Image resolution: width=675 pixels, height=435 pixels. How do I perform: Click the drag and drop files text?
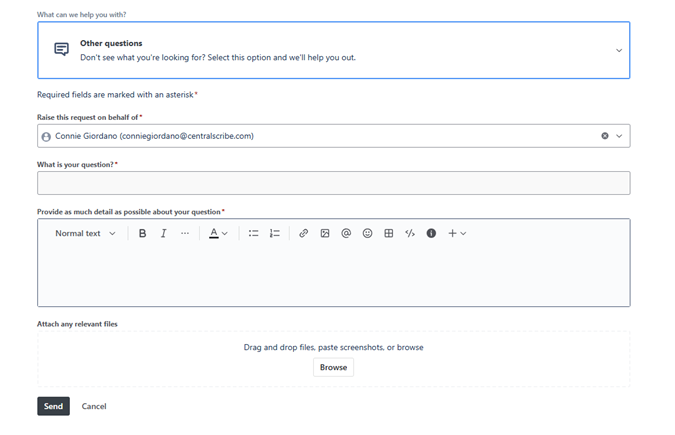coord(333,347)
